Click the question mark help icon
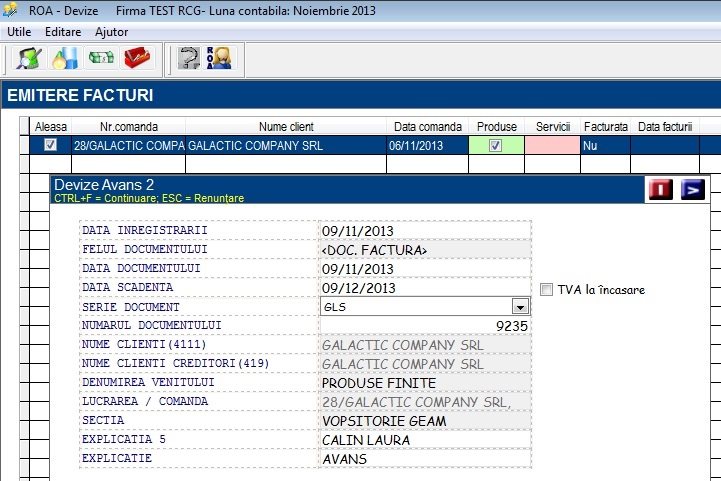This screenshot has height=481, width=721. click(189, 58)
